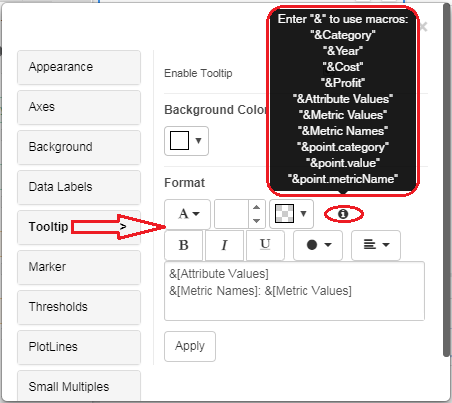Click the font size input field
Screen dimensions: 452x403
pos(232,214)
